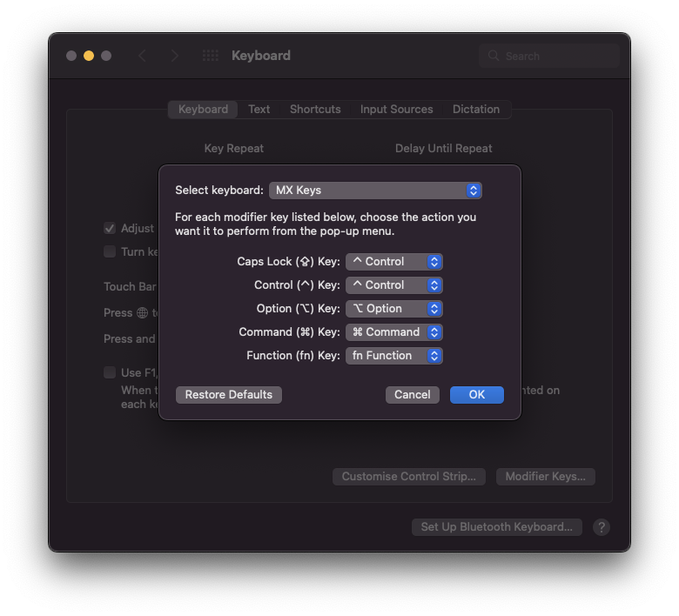Change the Control Key action dropdown
This screenshot has width=679, height=616.
click(393, 285)
